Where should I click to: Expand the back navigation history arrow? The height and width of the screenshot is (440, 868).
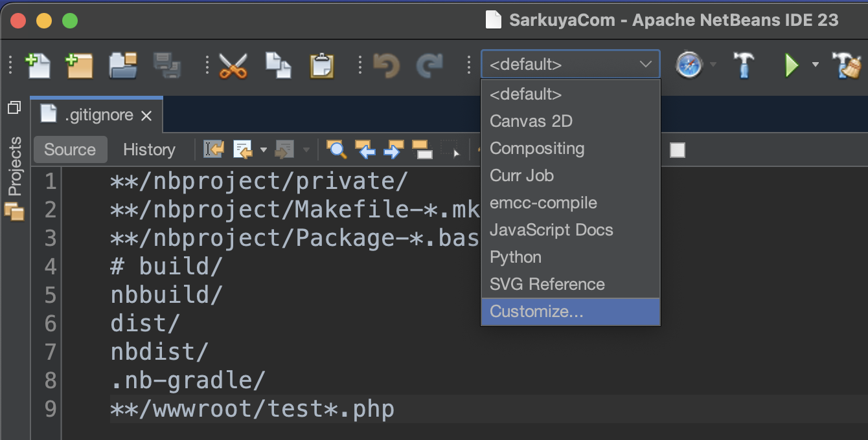[x=264, y=150]
